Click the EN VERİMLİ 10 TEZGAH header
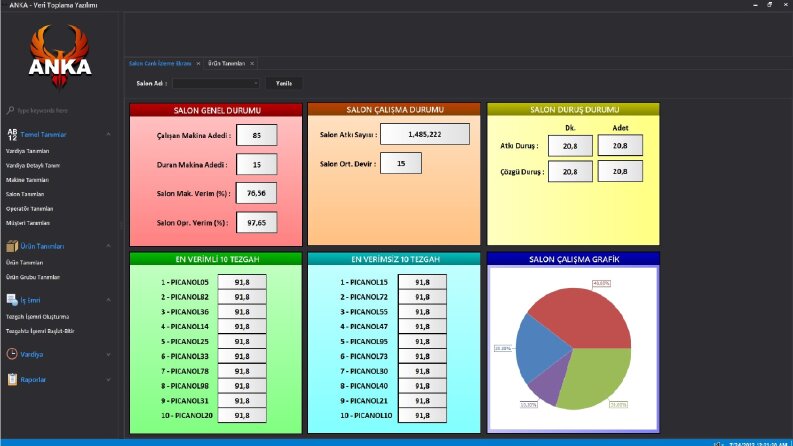This screenshot has width=793, height=446. (216, 259)
